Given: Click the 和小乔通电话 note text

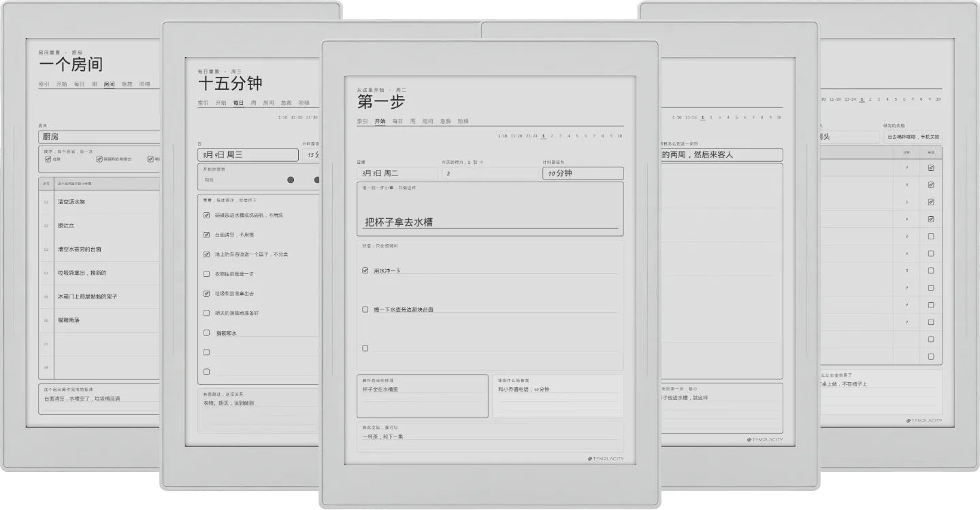Looking at the screenshot, I should click(x=523, y=390).
